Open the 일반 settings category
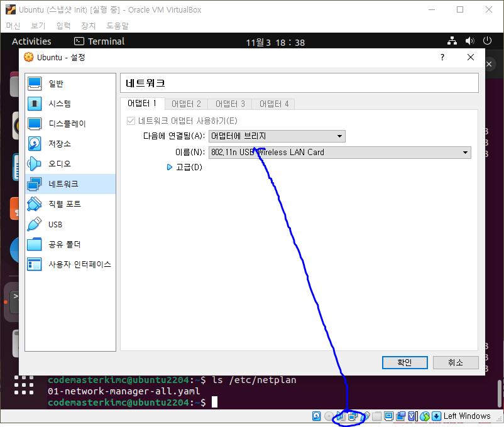Screen dimensions: 504x427 70,84
